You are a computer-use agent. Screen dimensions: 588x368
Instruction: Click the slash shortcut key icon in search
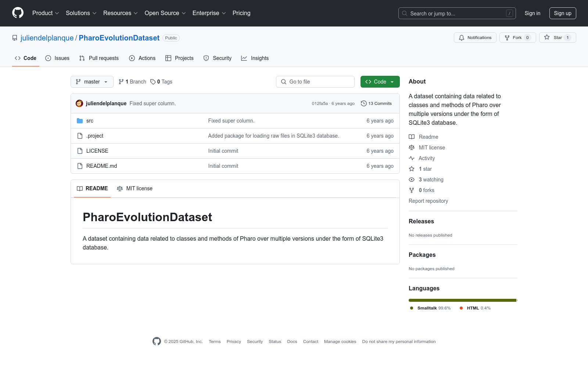coord(509,13)
